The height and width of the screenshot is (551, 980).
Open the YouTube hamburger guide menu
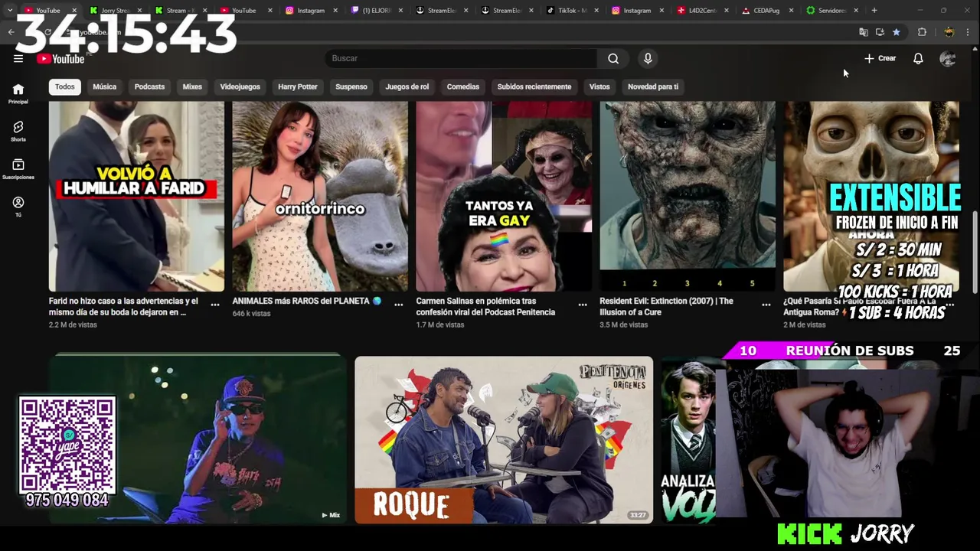pyautogui.click(x=18, y=58)
